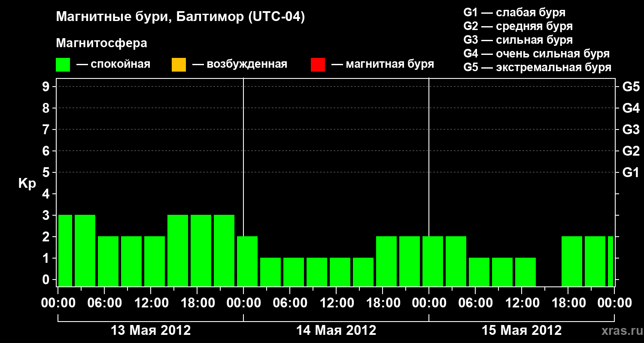Click the bar above 14 May 06:00
Screen dimensions: 644x343
pyautogui.click(x=294, y=272)
